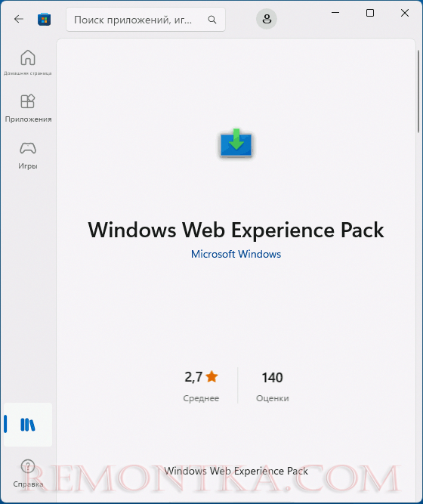Go back with the arrow button
This screenshot has height=504, width=423.
19,20
